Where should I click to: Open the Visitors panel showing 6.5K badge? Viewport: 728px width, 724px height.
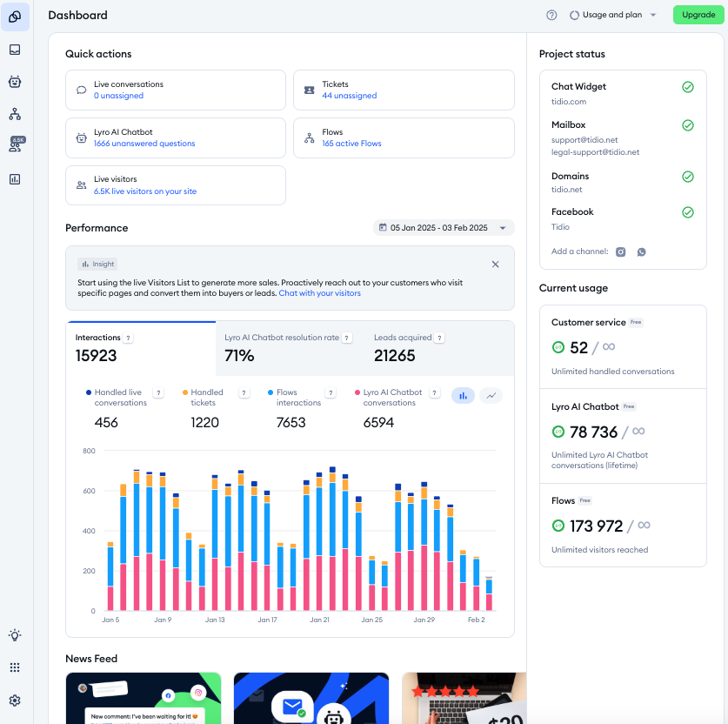[14, 144]
